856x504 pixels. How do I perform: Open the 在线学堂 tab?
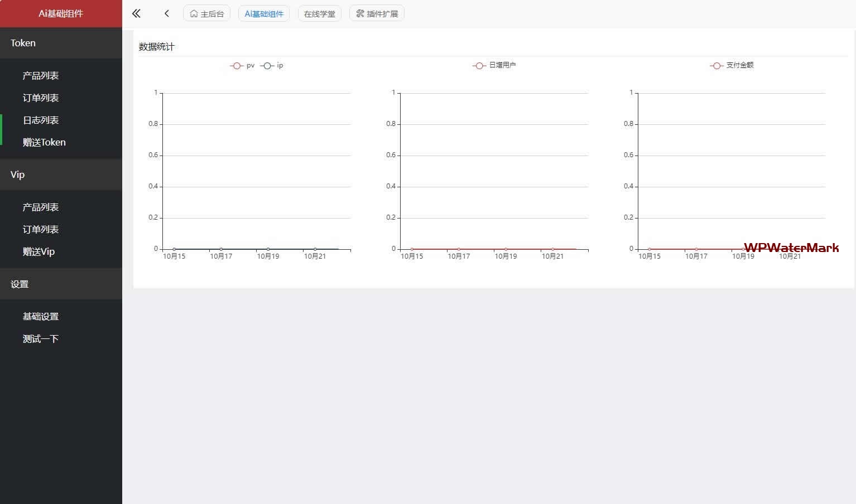coord(320,13)
